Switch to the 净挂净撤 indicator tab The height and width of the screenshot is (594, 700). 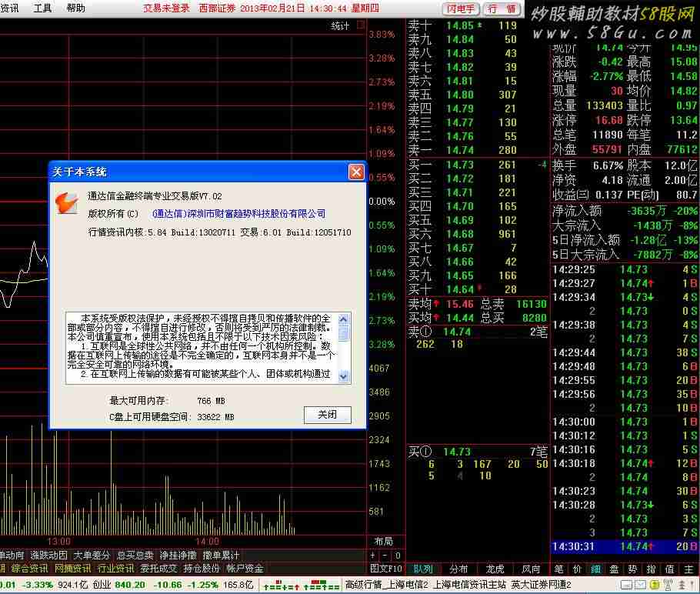178,556
